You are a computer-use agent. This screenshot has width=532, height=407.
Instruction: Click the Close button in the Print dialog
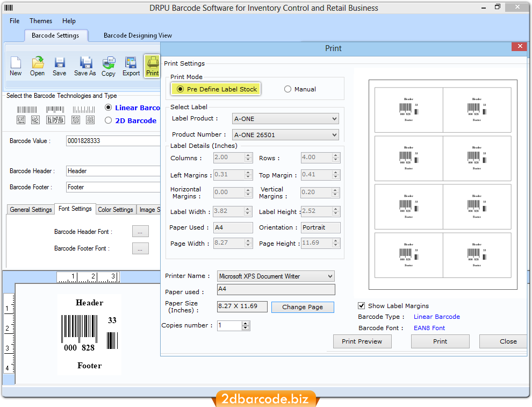504,341
